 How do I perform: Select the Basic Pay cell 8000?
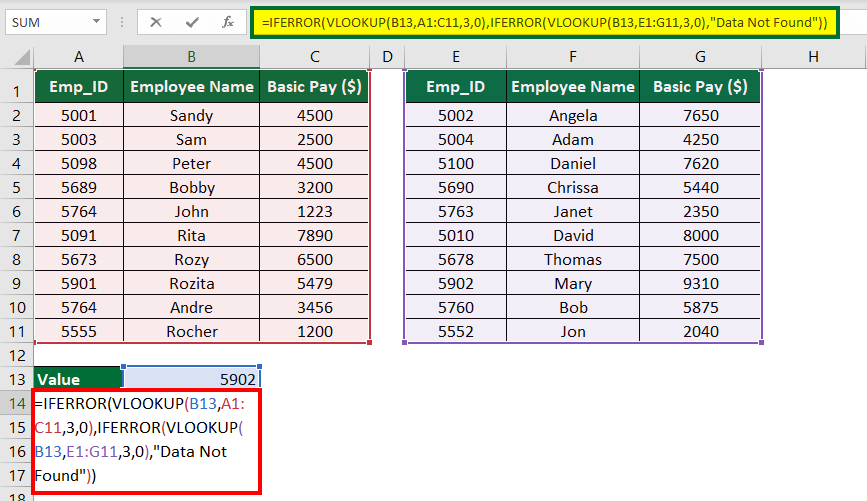tap(700, 236)
